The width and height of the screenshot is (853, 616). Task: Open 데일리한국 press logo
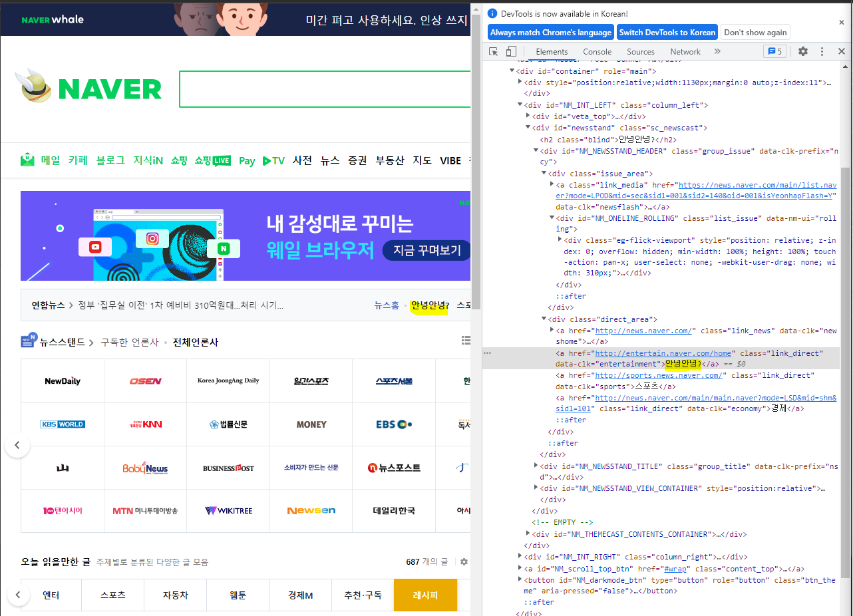coord(394,511)
